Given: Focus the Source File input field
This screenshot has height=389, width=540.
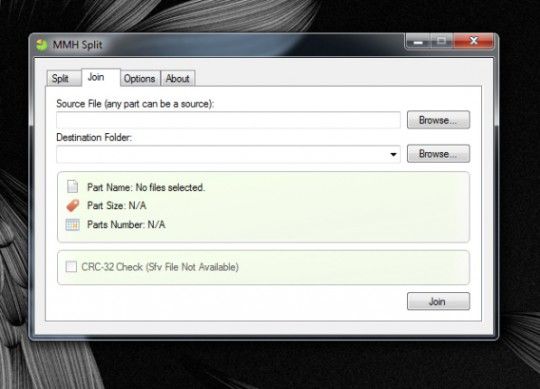Looking at the screenshot, I should tap(228, 120).
